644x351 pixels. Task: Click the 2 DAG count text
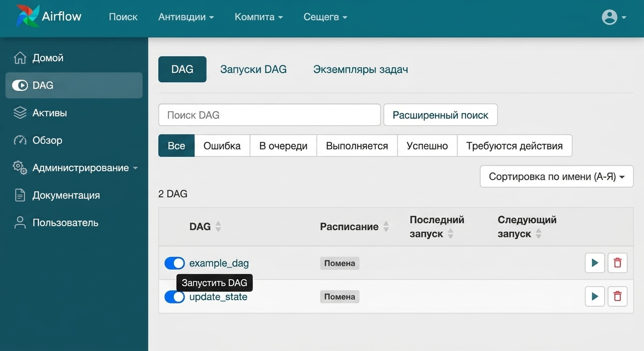(x=173, y=194)
